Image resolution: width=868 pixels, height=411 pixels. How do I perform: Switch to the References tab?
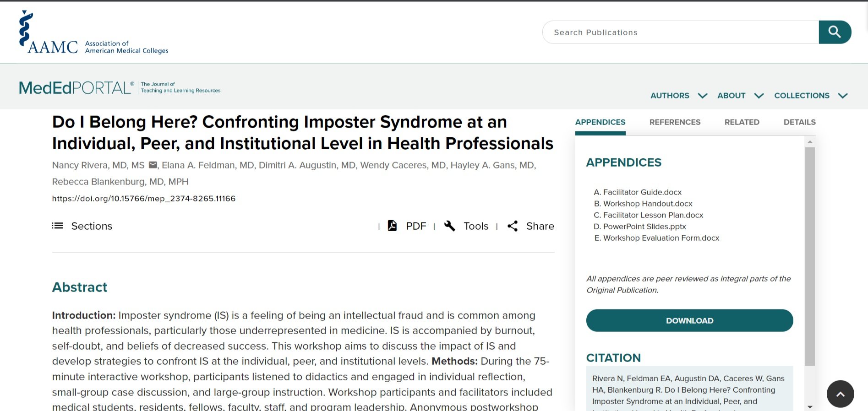pos(675,122)
